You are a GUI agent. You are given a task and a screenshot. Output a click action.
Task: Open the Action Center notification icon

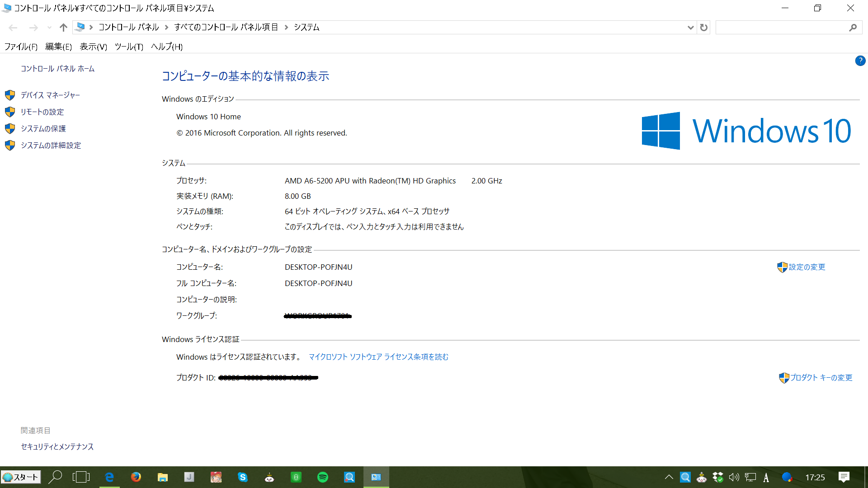844,477
